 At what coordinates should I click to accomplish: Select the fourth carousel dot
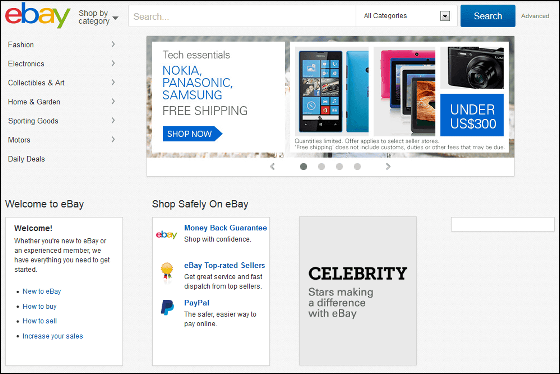point(357,166)
